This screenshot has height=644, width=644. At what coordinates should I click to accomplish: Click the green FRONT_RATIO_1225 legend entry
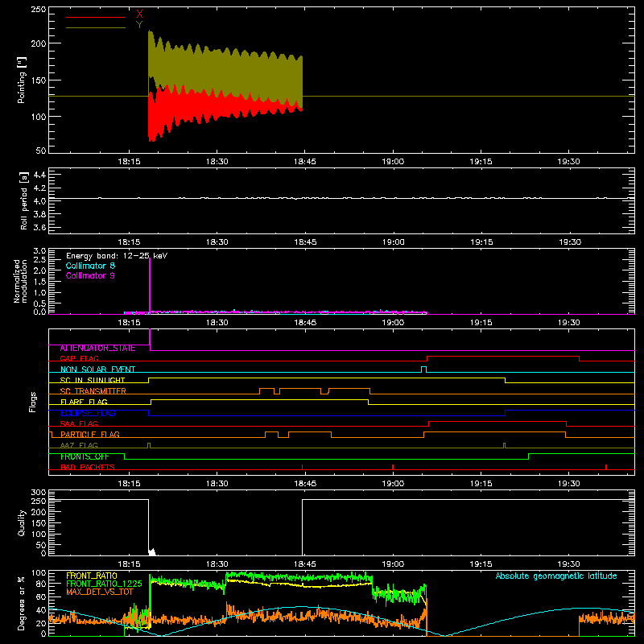click(x=104, y=584)
